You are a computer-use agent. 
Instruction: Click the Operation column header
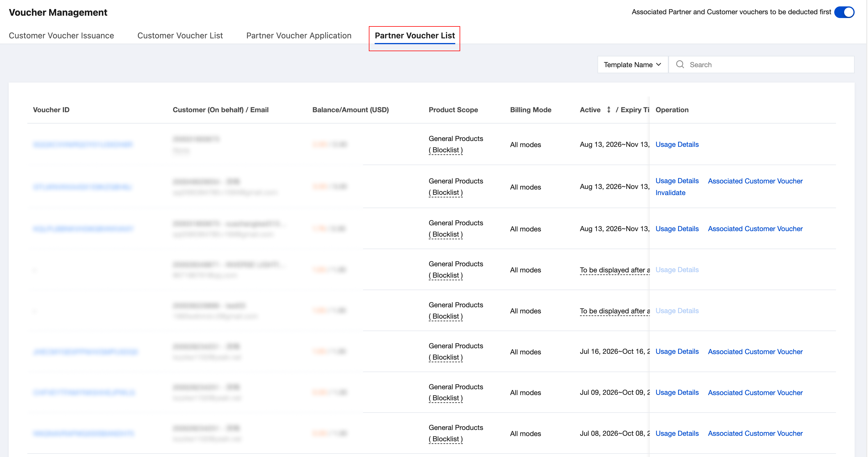pos(672,110)
